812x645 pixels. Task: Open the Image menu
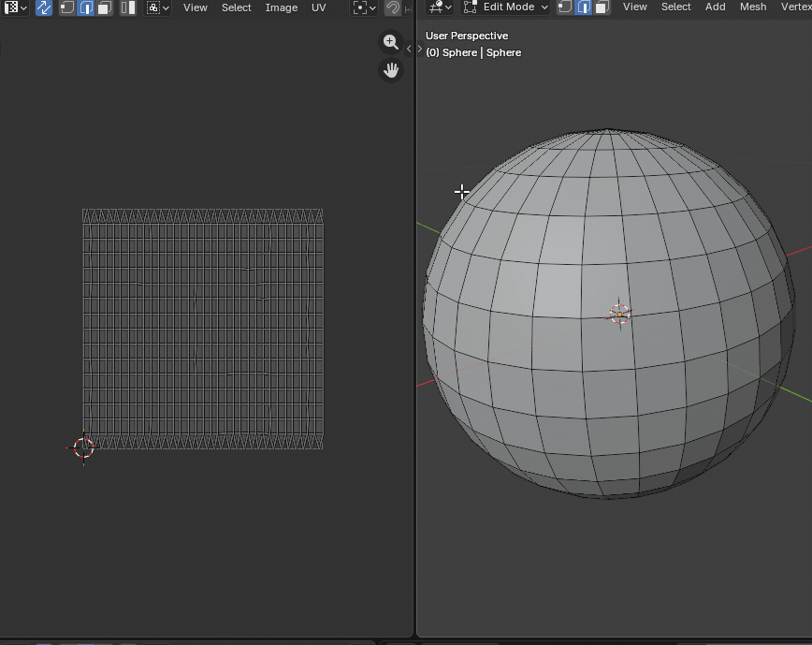[282, 7]
